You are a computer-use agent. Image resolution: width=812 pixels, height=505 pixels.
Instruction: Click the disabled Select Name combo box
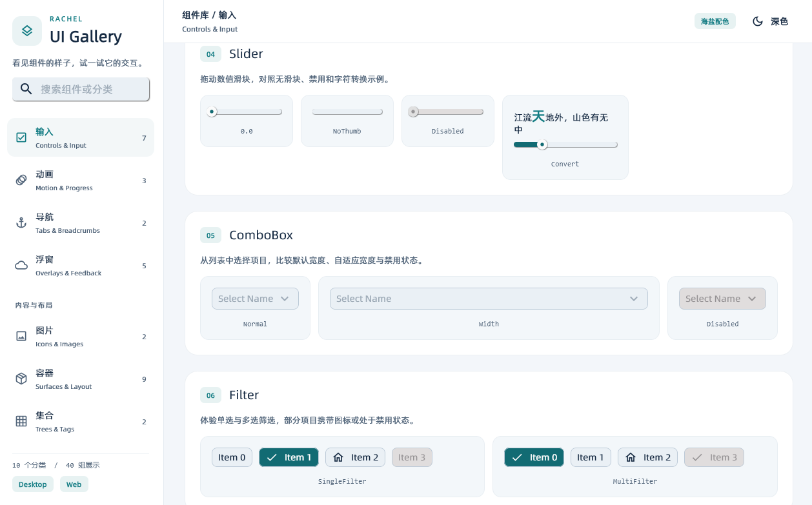[722, 299]
